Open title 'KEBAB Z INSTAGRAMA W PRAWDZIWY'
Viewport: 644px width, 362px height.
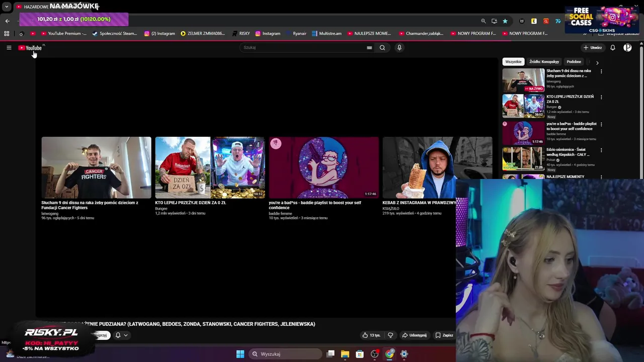(419, 203)
